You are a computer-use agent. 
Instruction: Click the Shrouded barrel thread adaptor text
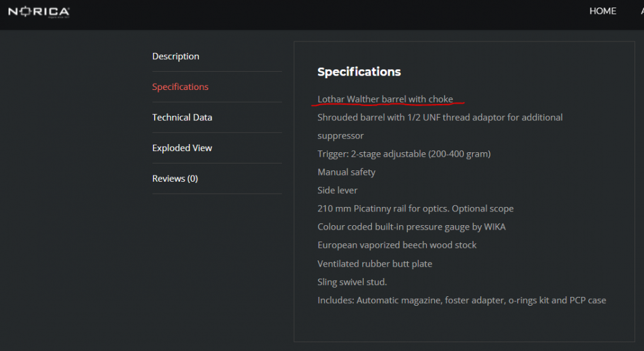pyautogui.click(x=440, y=118)
